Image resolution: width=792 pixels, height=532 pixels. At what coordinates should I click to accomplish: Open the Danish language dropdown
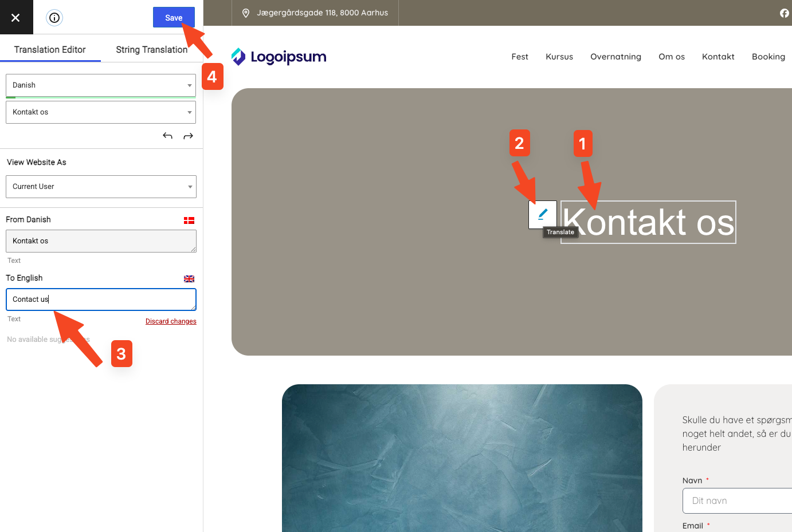pyautogui.click(x=101, y=85)
